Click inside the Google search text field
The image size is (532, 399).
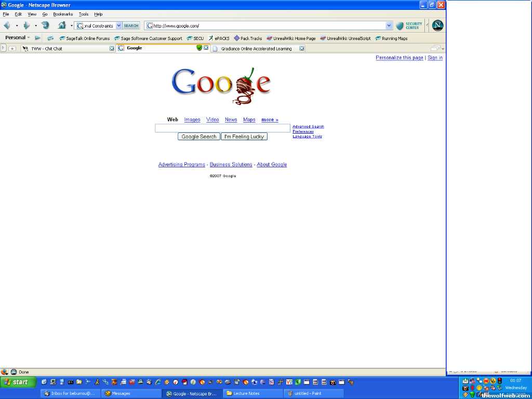[222, 128]
